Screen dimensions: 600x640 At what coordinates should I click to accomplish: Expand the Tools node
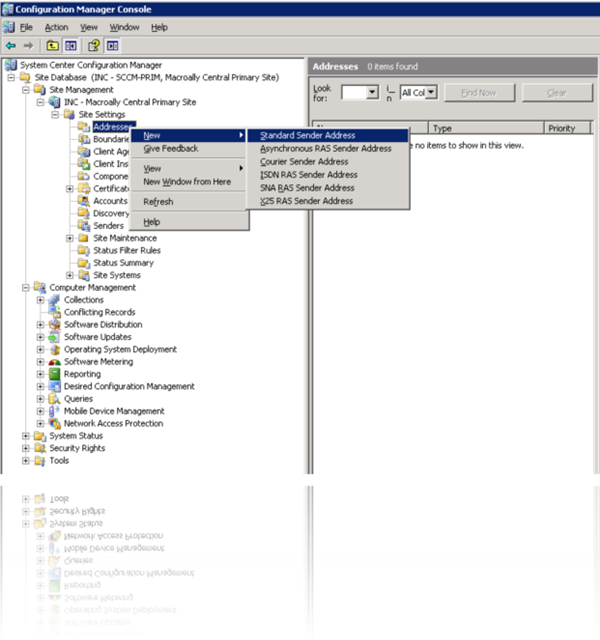pyautogui.click(x=26, y=460)
